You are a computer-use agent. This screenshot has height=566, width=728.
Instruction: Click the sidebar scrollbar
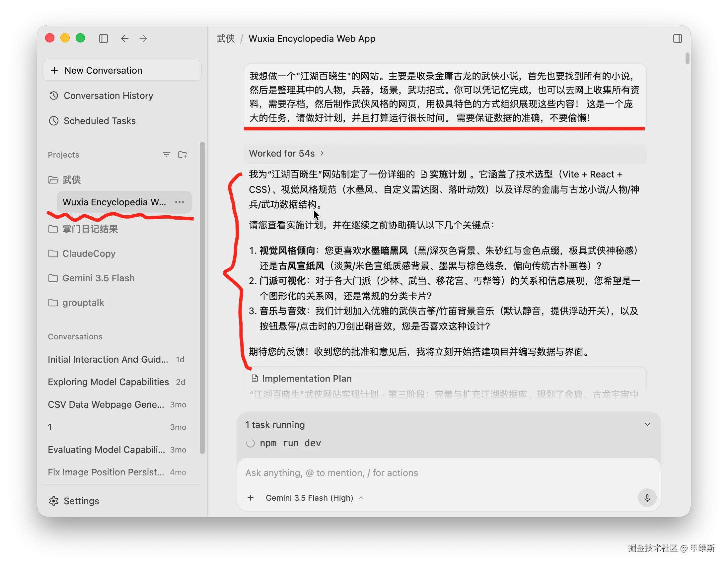(x=202, y=298)
